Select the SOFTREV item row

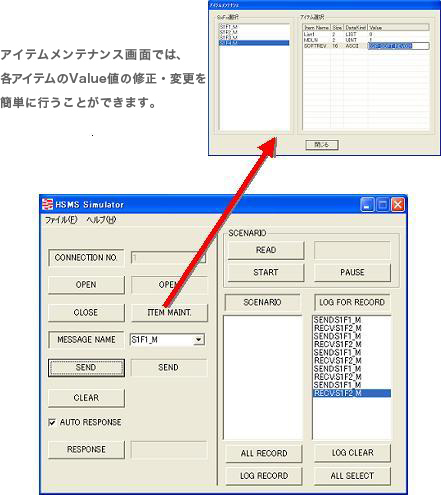click(x=366, y=46)
